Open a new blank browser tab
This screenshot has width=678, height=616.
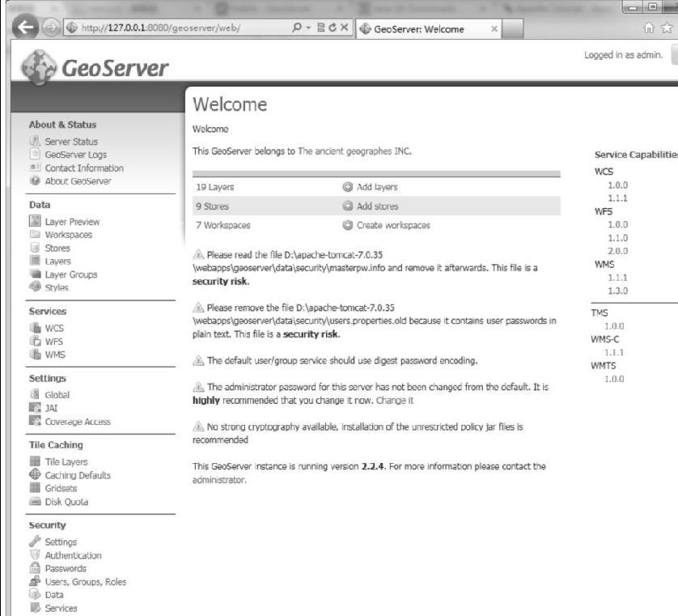[512, 29]
